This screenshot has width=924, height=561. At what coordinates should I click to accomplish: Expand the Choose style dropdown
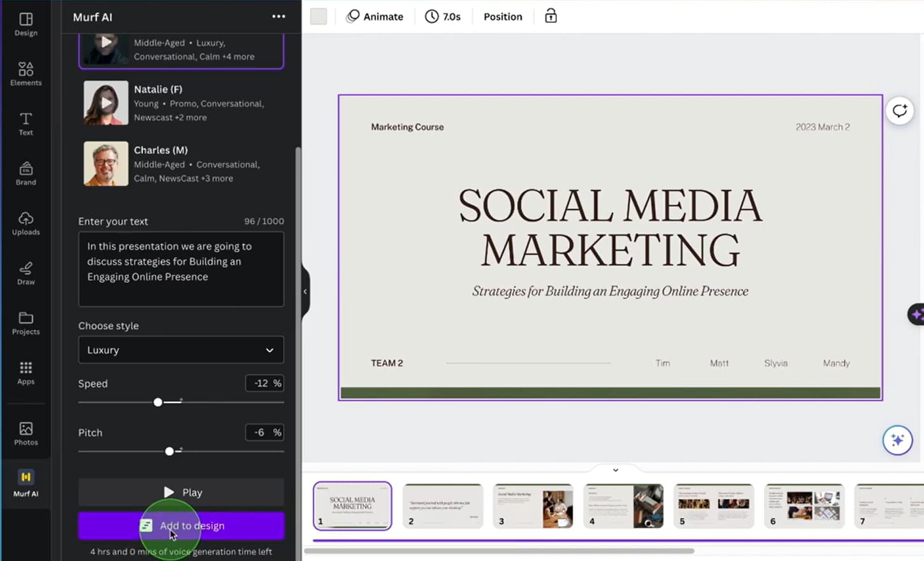pyautogui.click(x=181, y=350)
